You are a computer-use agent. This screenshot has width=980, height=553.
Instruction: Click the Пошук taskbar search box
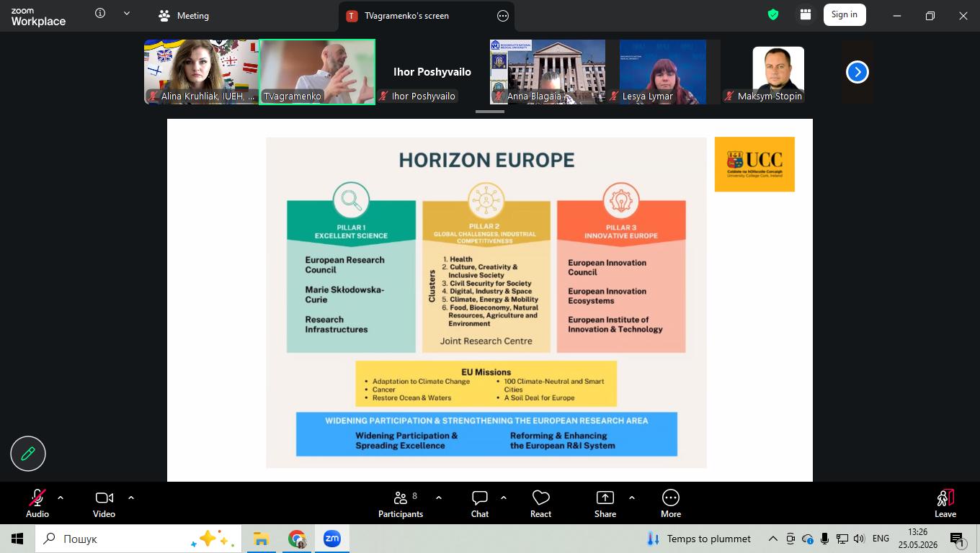[x=140, y=539]
